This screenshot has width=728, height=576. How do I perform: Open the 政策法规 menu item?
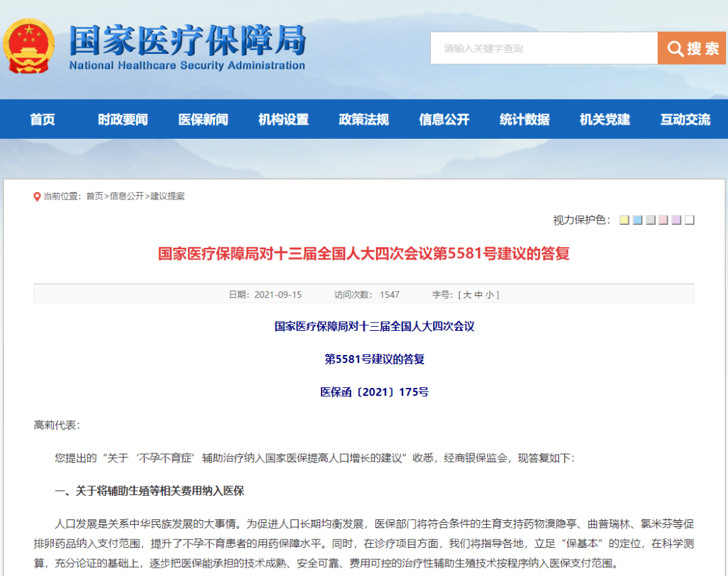[364, 119]
